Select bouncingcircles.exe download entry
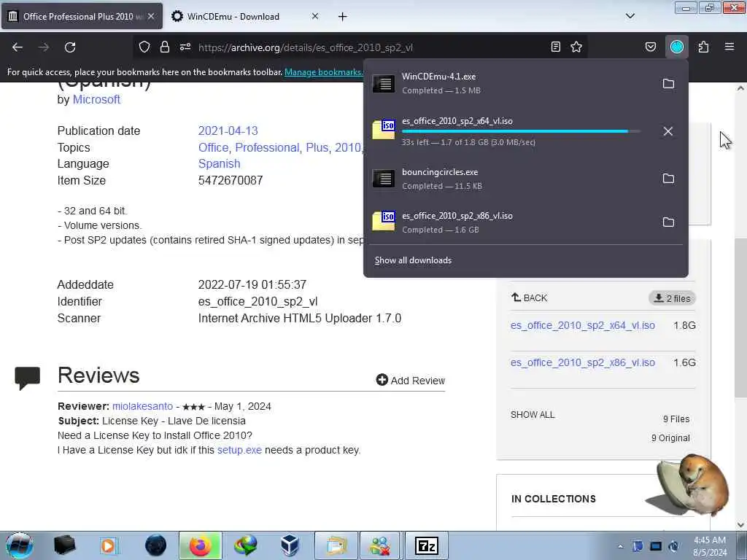 [x=511, y=179]
